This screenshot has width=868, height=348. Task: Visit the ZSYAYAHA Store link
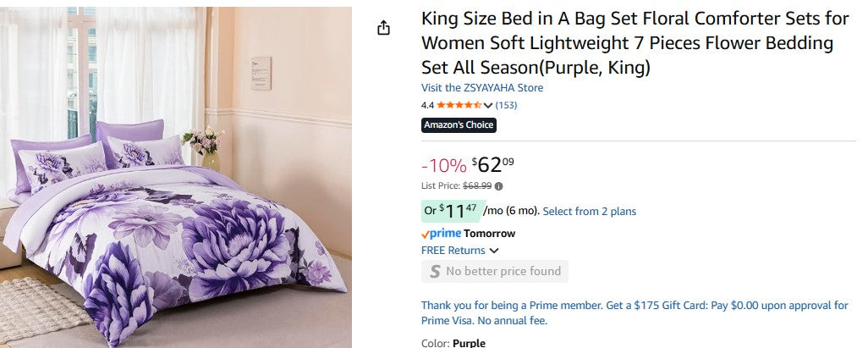[x=482, y=88]
